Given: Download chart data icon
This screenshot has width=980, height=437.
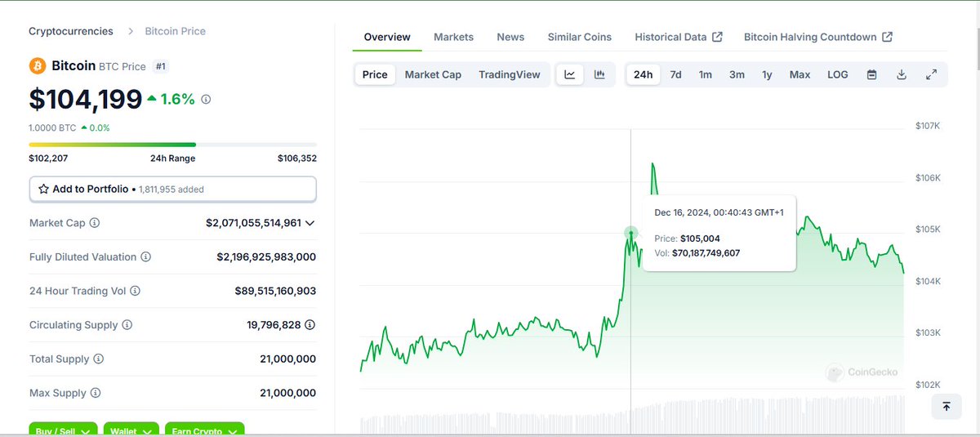Looking at the screenshot, I should click(902, 74).
